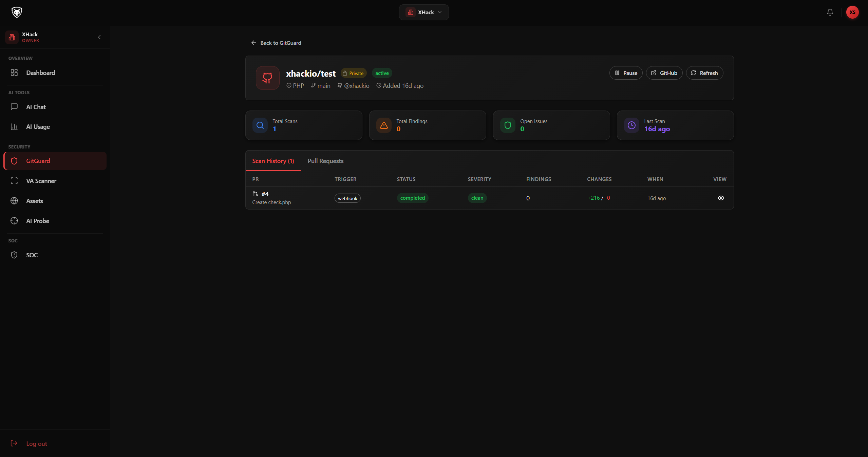This screenshot has height=457, width=868.
Task: Open the notifications bell
Action: (x=830, y=12)
